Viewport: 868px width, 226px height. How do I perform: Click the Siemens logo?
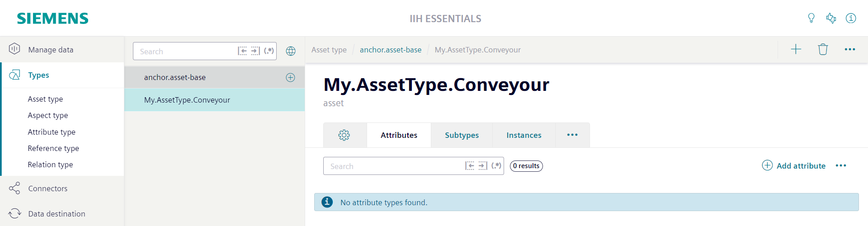[52, 19]
